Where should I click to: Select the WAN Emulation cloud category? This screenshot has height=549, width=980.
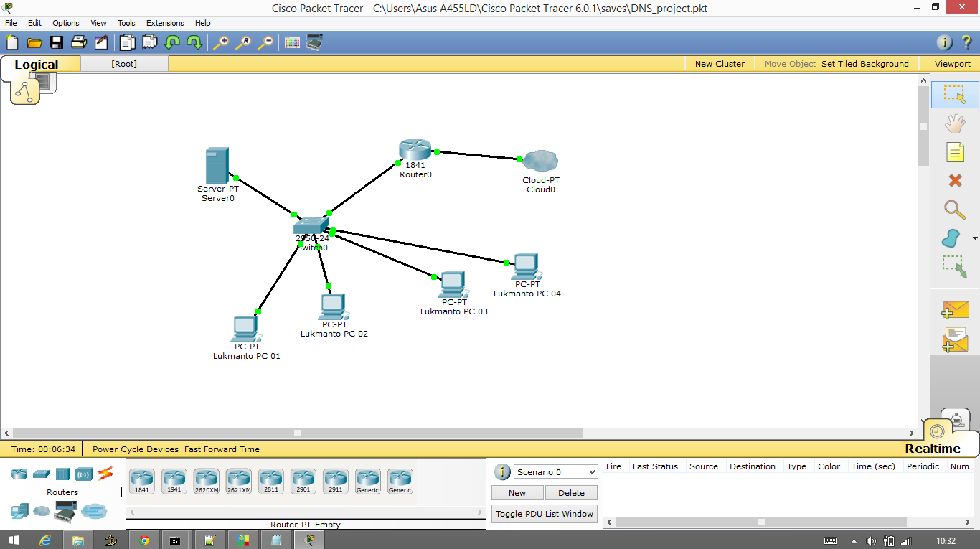(x=42, y=511)
